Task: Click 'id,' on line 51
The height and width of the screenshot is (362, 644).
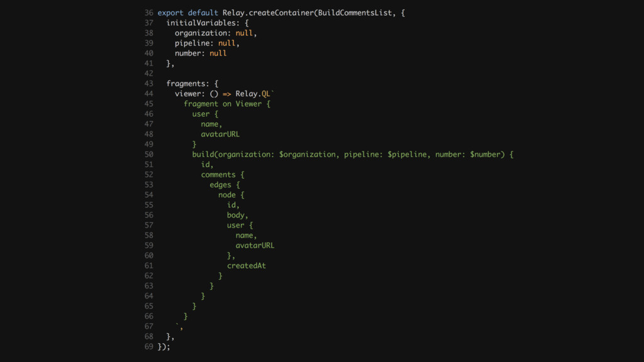Action: [207, 165]
